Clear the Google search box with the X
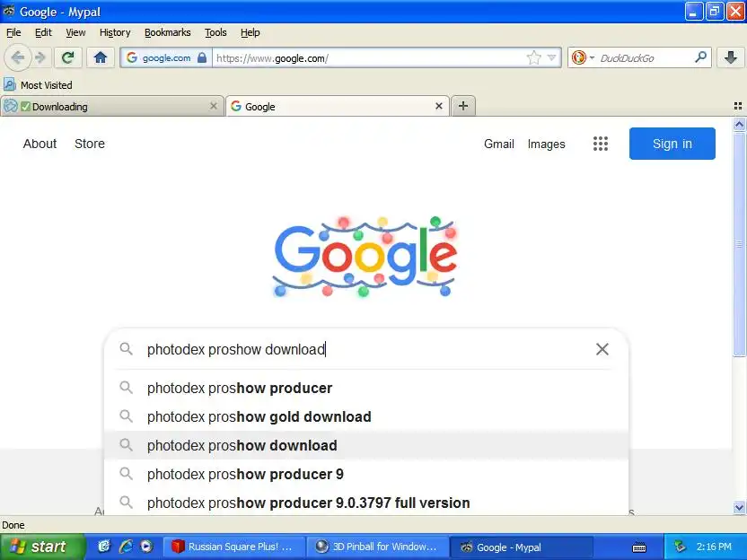 click(x=602, y=349)
